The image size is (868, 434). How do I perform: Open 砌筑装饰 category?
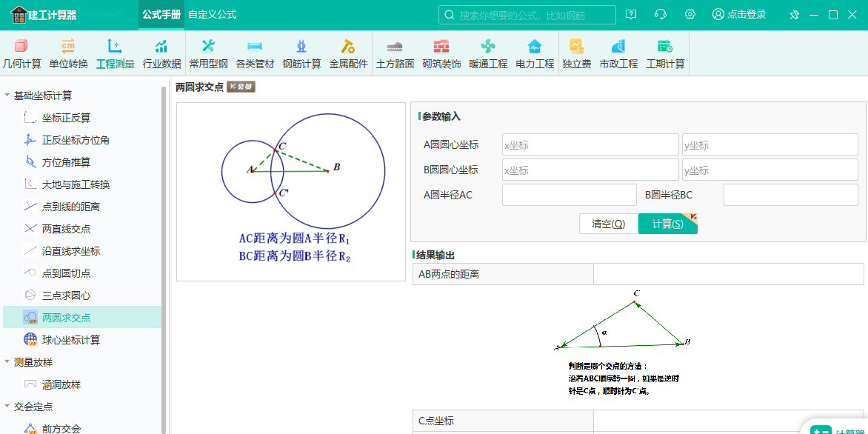(441, 54)
